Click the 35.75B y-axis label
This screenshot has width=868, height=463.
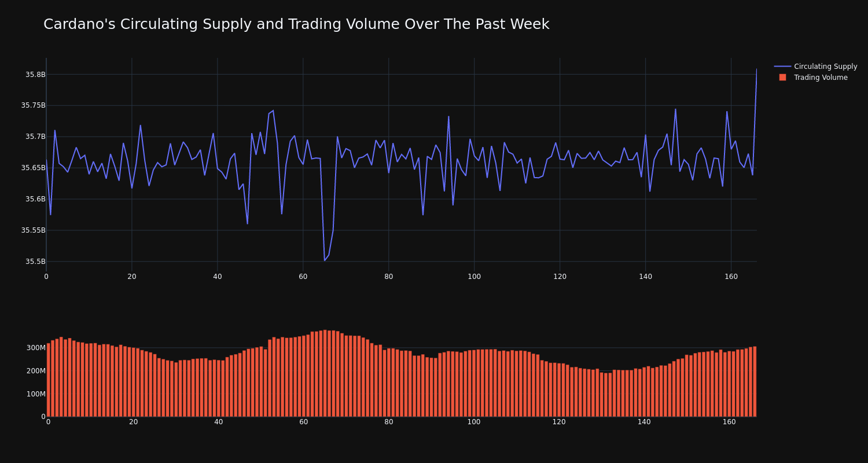pos(33,105)
